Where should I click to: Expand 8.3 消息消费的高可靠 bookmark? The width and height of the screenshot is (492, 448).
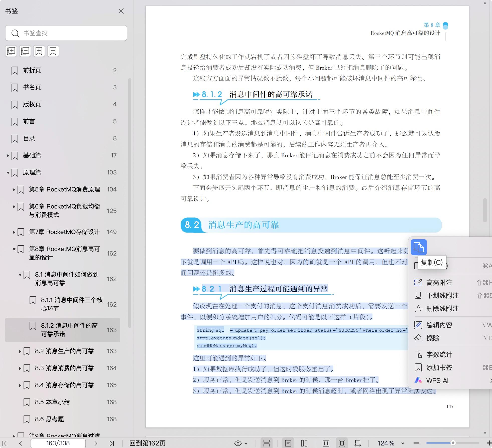(20, 368)
